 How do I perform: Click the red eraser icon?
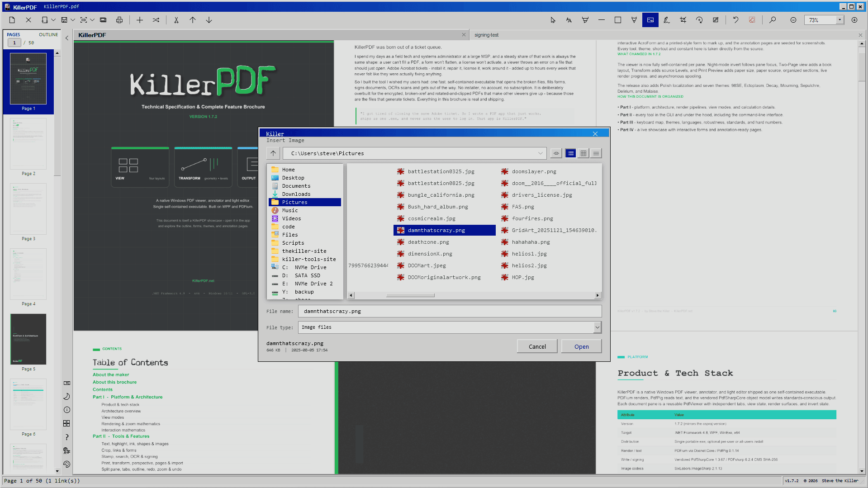coord(752,20)
